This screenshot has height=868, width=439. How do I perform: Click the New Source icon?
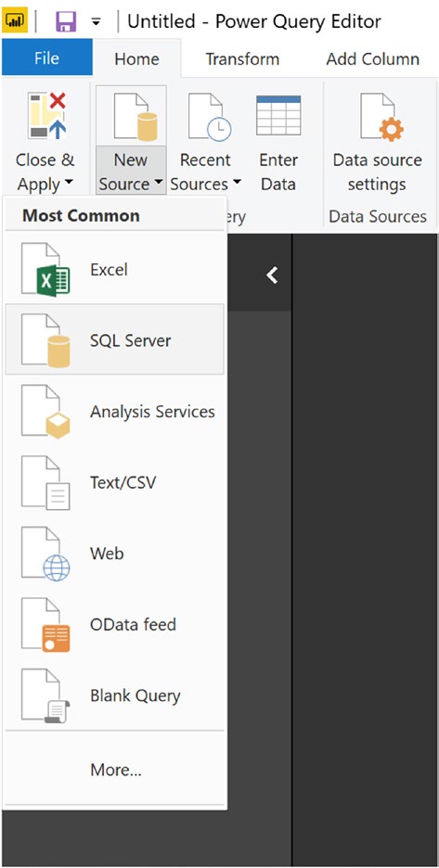(136, 117)
